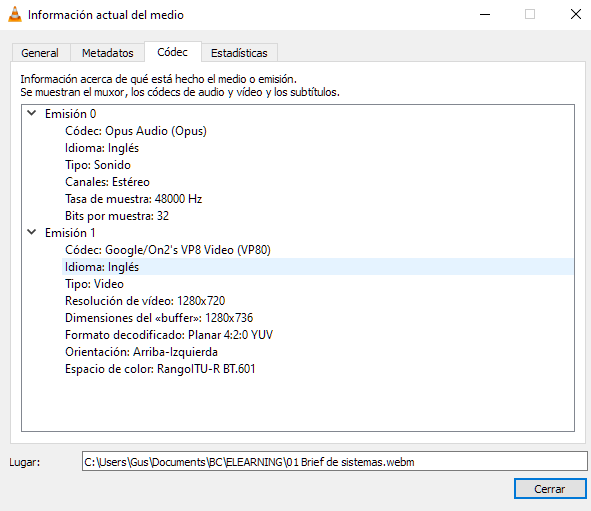Open the Metadatos tab
591x511 pixels.
(x=107, y=53)
